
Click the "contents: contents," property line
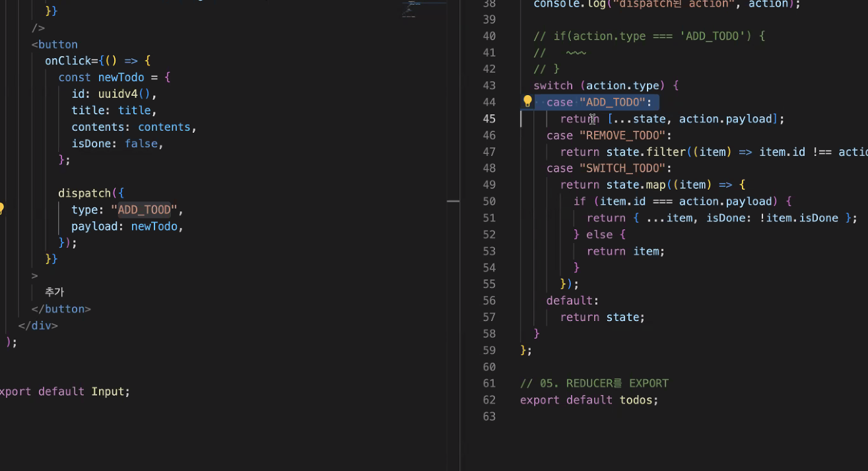click(134, 127)
